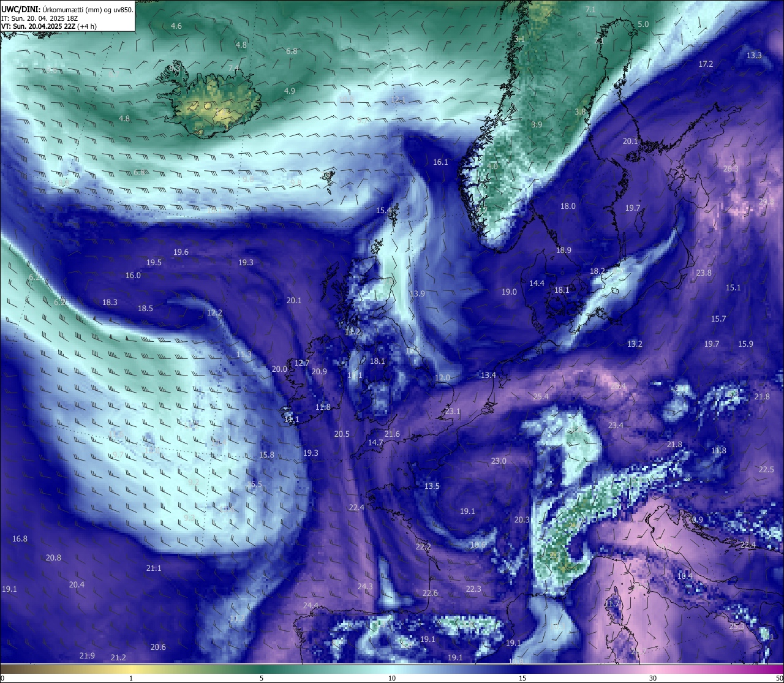Click the init time line 'IT: Sun. 20. 04. 2025 18Z'

(x=40, y=18)
